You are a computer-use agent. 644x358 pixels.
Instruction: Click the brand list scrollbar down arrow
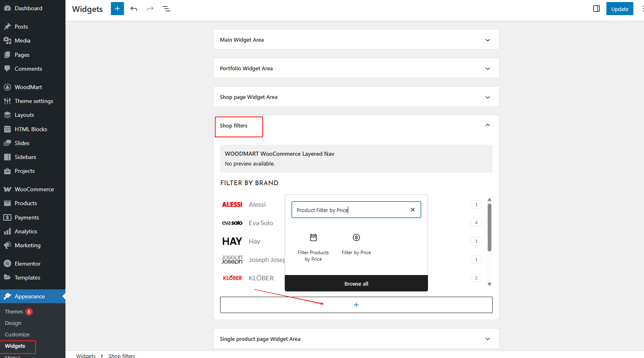(x=489, y=284)
